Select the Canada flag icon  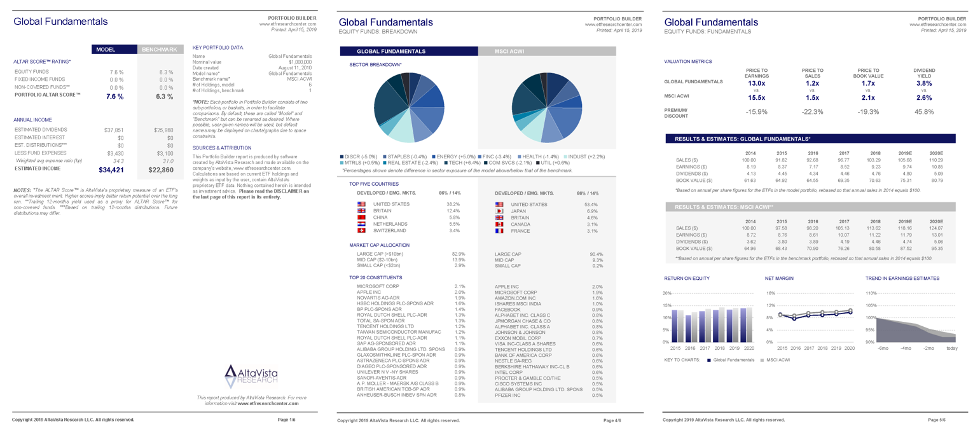[x=499, y=224]
